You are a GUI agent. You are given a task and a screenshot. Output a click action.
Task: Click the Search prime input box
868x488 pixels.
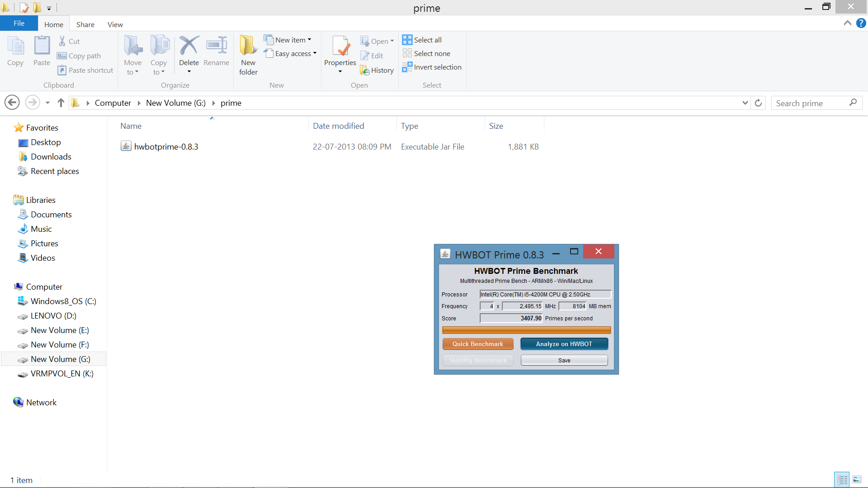coord(816,103)
